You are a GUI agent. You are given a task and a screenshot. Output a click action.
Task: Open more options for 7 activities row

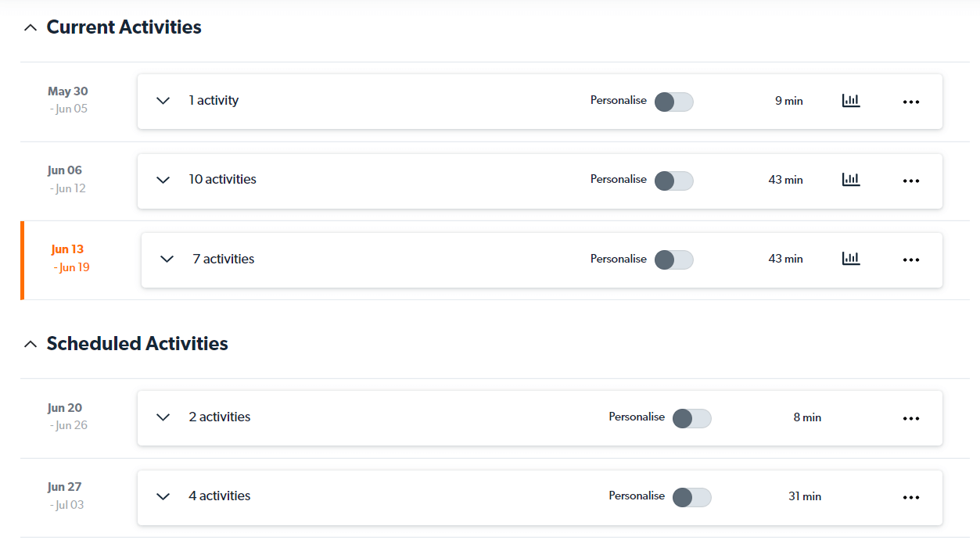(x=910, y=259)
